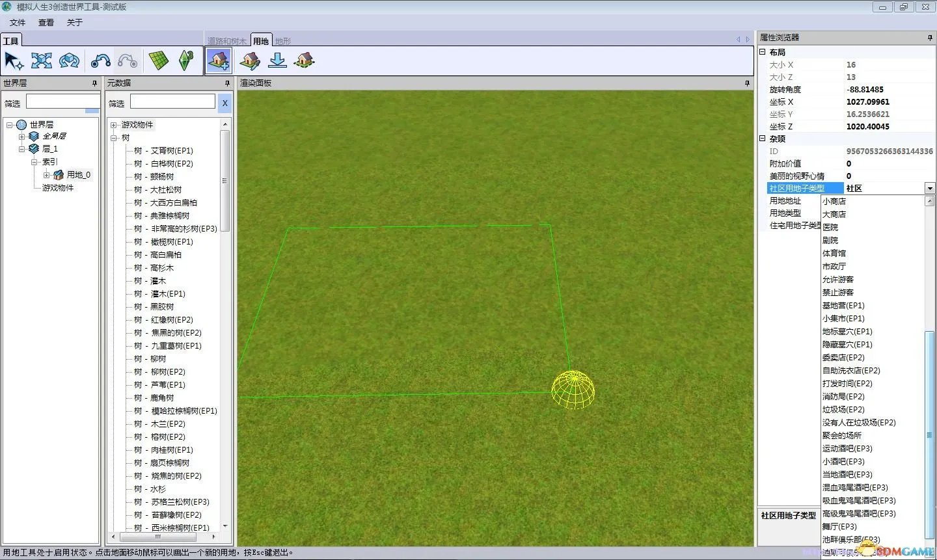Select tree item 树 - 柳树
The width and height of the screenshot is (937, 560).
pyautogui.click(x=150, y=359)
